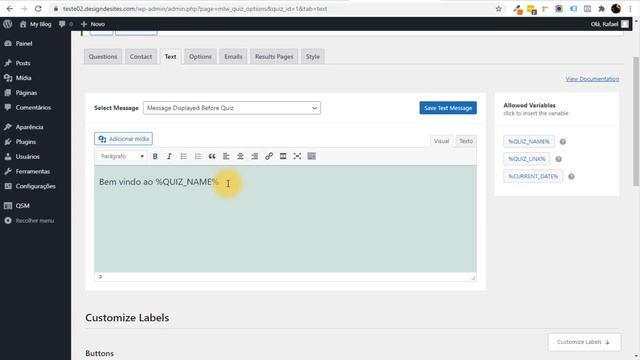Image resolution: width=640 pixels, height=360 pixels.
Task: Open browser extensions puzzle icon
Action: pos(601,9)
